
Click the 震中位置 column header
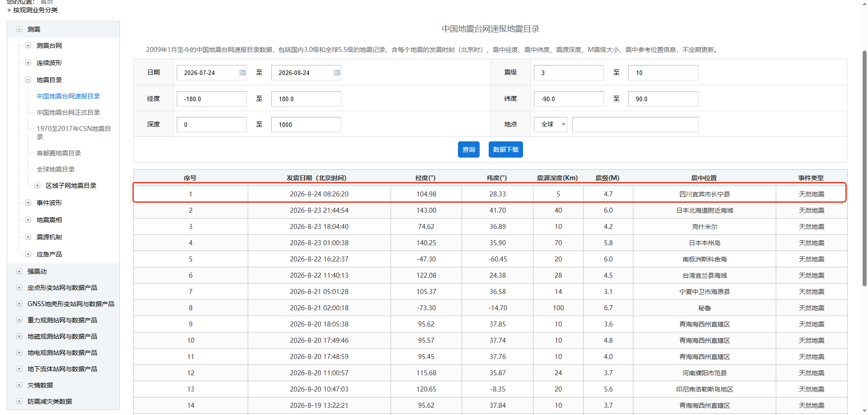pos(704,178)
